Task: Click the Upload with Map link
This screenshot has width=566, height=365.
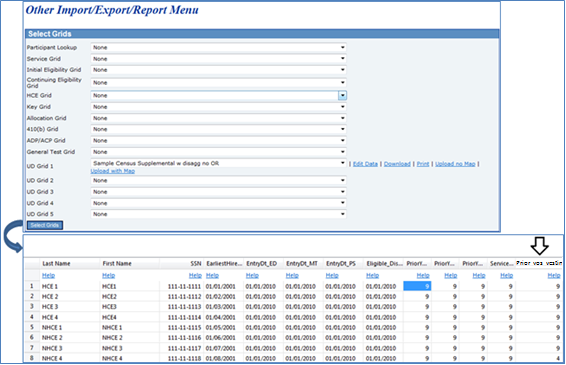Action: tap(113, 171)
